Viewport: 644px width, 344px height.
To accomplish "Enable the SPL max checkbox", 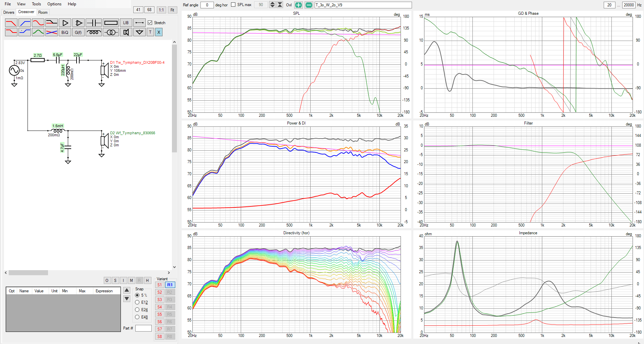I will pyautogui.click(x=233, y=5).
